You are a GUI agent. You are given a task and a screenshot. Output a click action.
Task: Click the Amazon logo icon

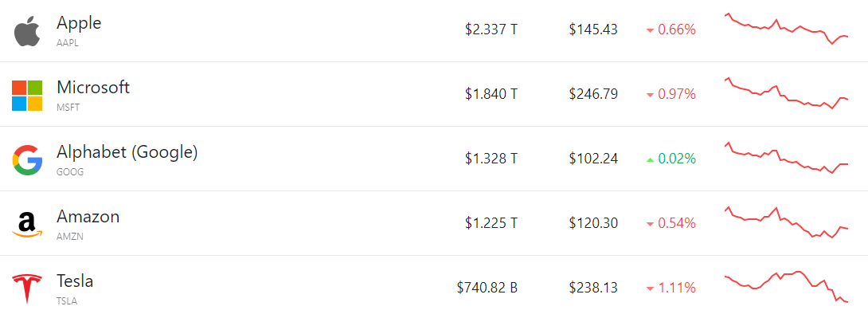click(x=27, y=225)
